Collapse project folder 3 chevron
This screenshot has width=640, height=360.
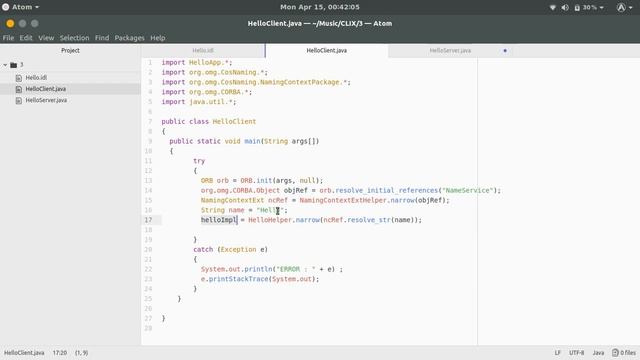point(5,65)
